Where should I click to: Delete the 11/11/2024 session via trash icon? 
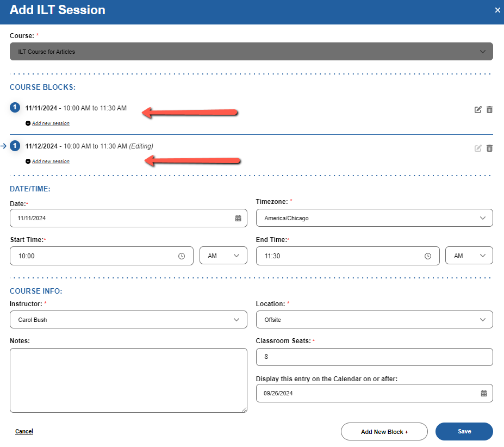coord(489,109)
